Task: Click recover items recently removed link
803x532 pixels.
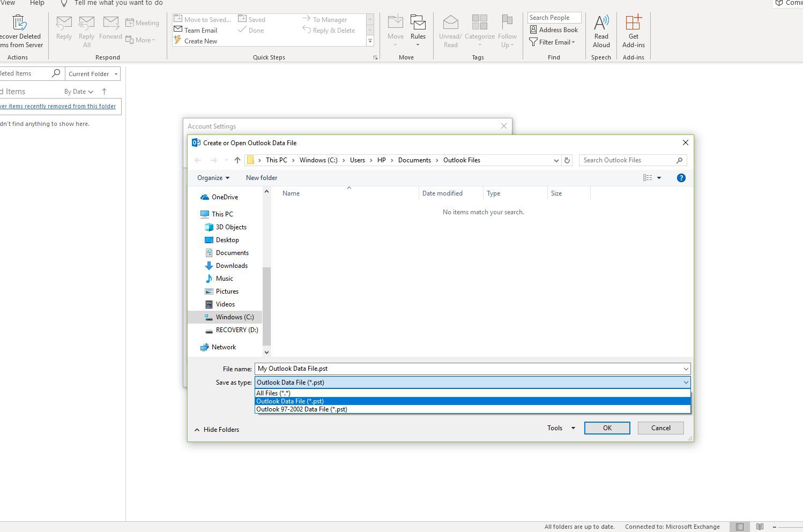Action: [58, 106]
